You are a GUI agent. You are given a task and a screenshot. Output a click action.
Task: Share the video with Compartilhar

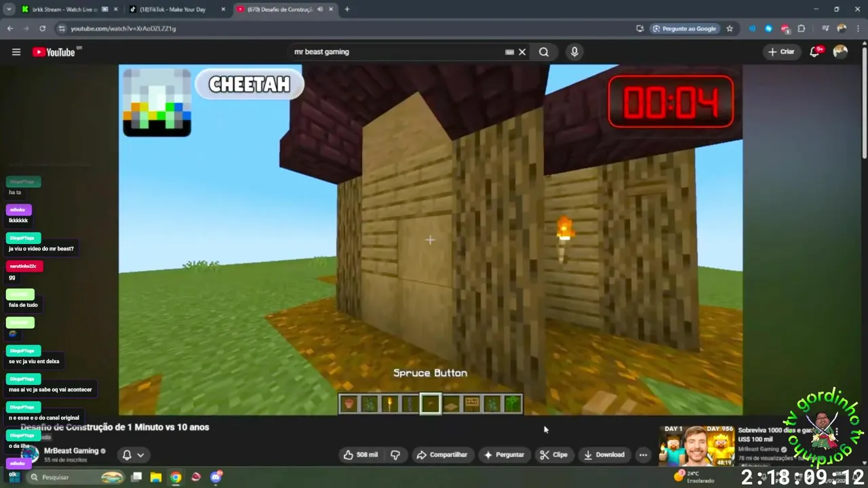pyautogui.click(x=441, y=455)
